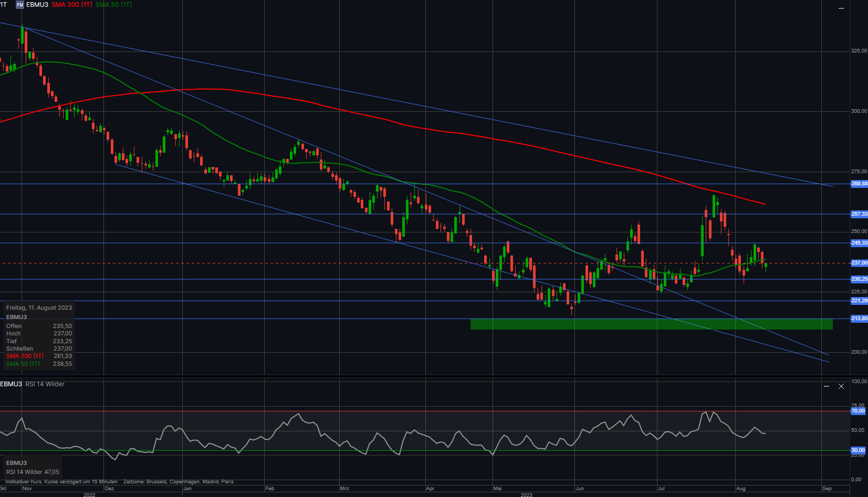Select the SMA 50 (1T) indicator label

point(113,5)
